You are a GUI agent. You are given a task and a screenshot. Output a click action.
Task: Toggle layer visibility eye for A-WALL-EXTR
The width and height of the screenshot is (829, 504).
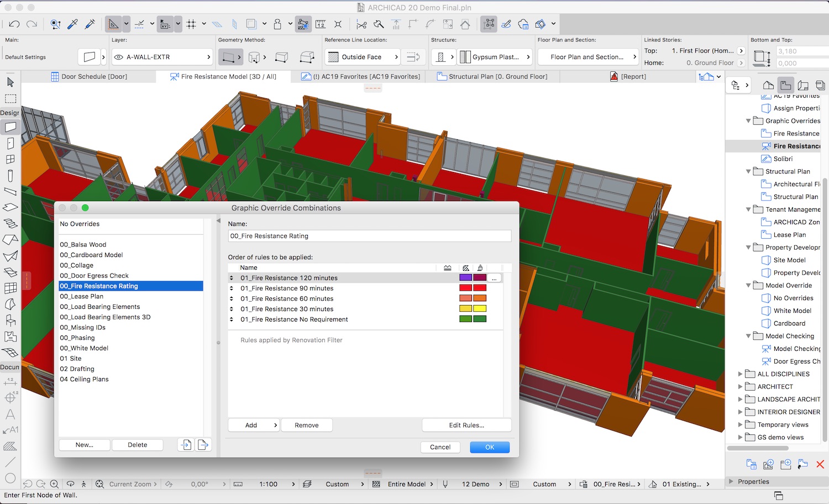coord(118,57)
